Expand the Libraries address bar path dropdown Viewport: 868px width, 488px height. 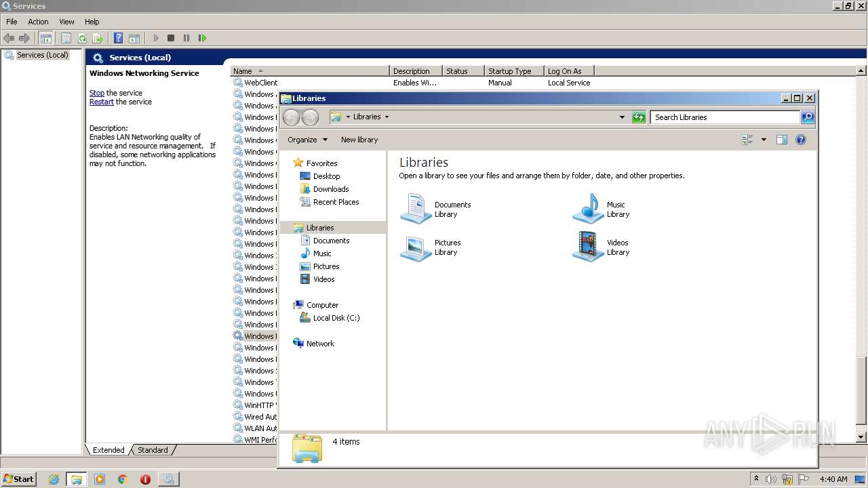(x=387, y=117)
